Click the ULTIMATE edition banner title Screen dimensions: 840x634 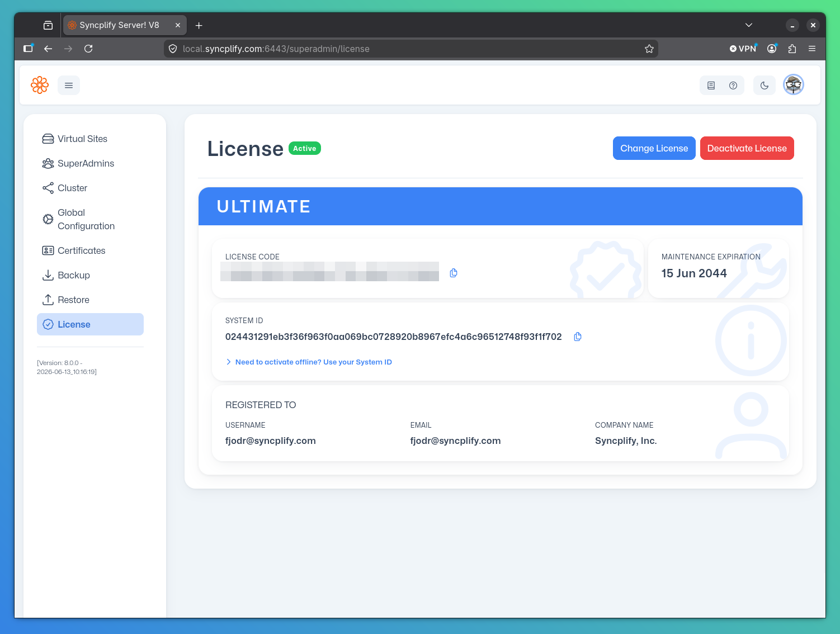tap(263, 207)
